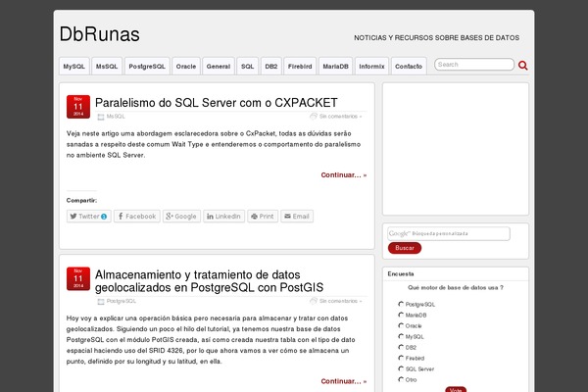Open the MsSQL menu tab
588x392 pixels.
pyautogui.click(x=107, y=66)
